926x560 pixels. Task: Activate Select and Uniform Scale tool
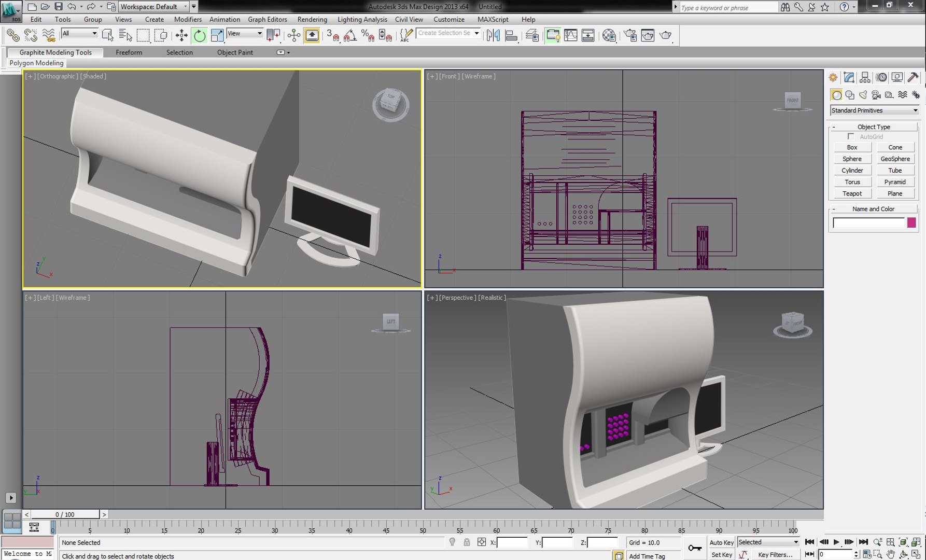pos(217,35)
